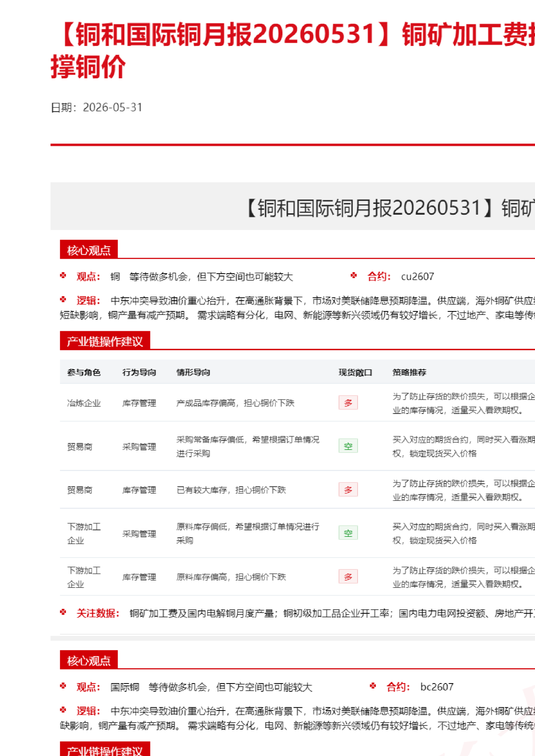Screen dimensions: 535x756
Task: Click the 关注数据 line about 铜矿加工费
Action: tap(297, 613)
